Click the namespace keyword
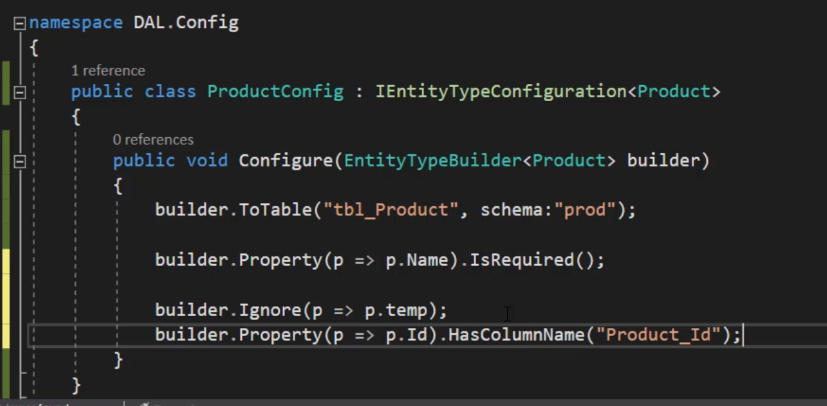Viewport: 827px width, 406px height. point(76,23)
